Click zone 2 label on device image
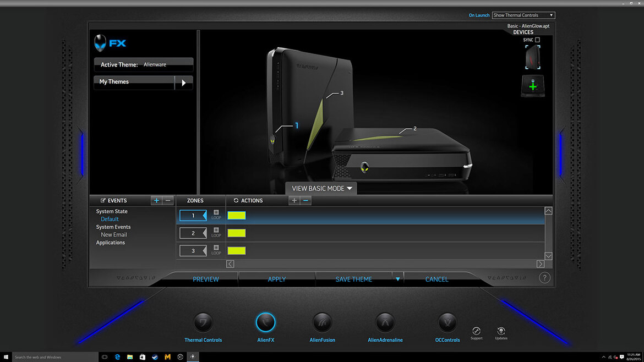The width and height of the screenshot is (644, 362). pos(415,129)
